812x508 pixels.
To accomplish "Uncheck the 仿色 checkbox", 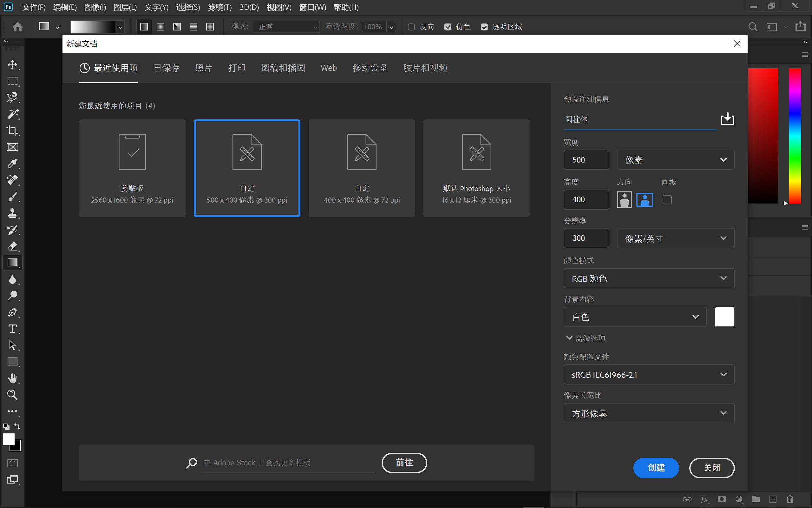I will [x=448, y=27].
